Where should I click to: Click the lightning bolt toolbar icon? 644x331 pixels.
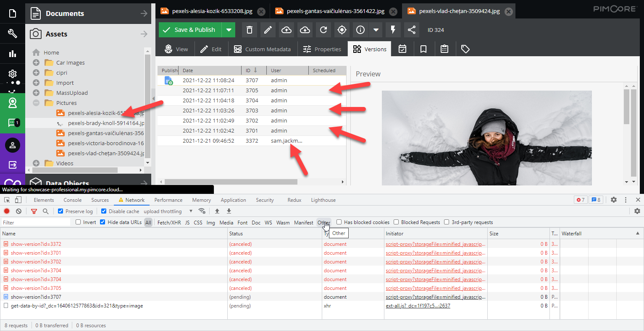393,30
